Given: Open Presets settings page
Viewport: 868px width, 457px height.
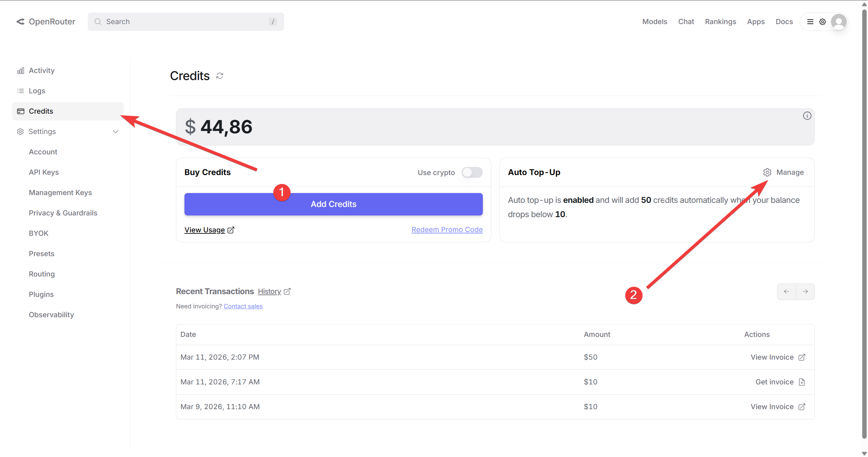Looking at the screenshot, I should click(41, 254).
